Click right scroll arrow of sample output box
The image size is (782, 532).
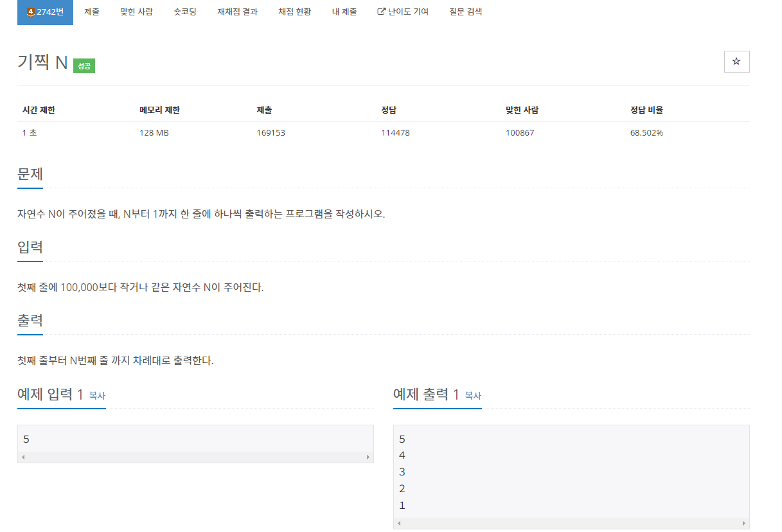744,523
